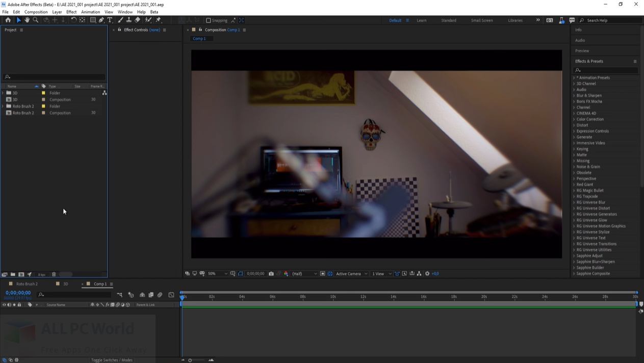
Task: Click the lock column header in timeline
Action: click(x=19, y=305)
